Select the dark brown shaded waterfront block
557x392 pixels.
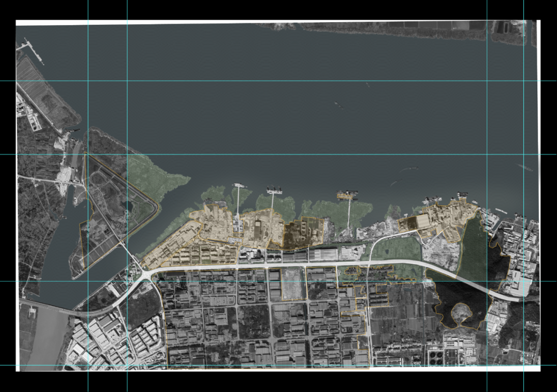(x=303, y=233)
